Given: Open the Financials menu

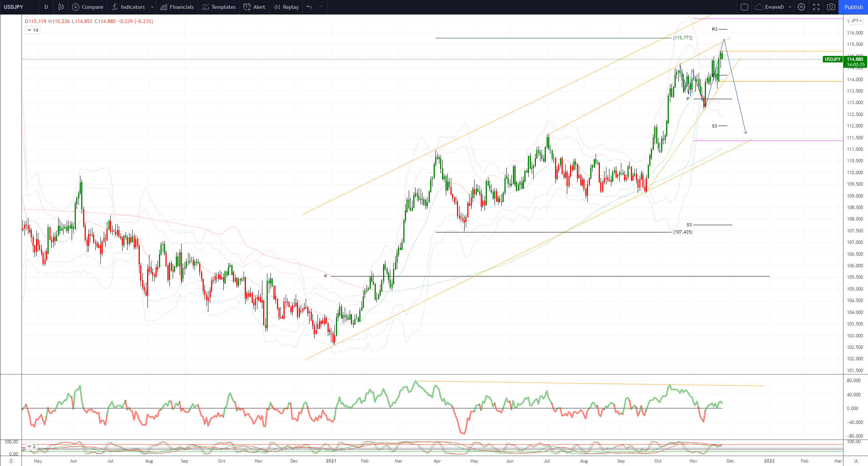Looking at the screenshot, I should tap(177, 7).
